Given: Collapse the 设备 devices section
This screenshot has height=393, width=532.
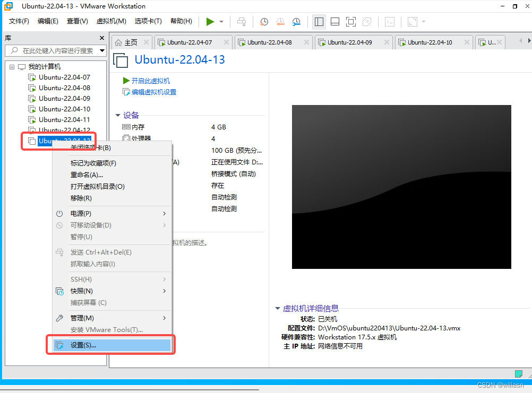Looking at the screenshot, I should (x=118, y=115).
